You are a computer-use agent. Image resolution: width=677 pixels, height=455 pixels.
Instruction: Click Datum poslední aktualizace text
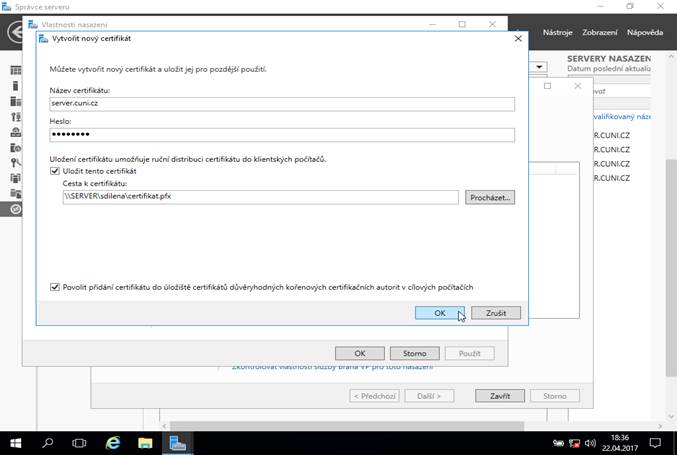(x=609, y=69)
